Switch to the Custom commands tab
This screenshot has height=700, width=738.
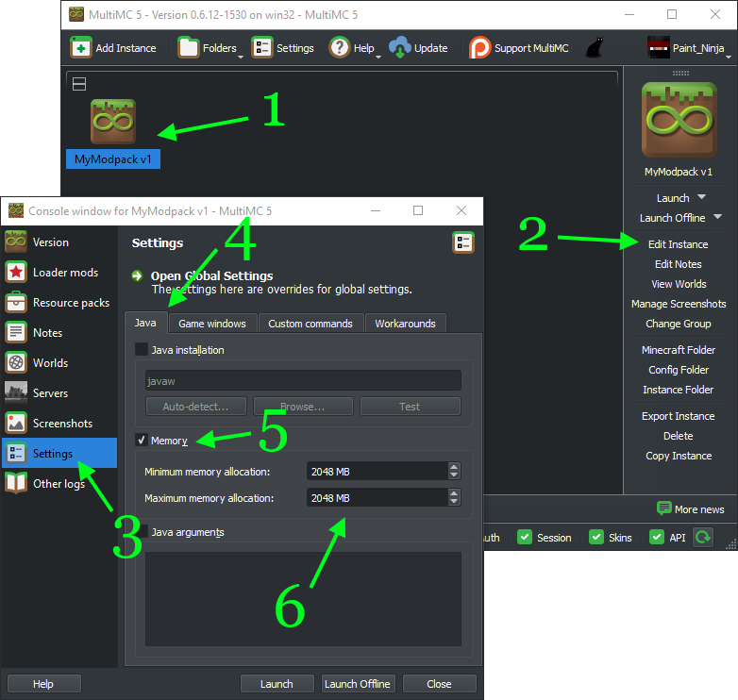(310, 324)
